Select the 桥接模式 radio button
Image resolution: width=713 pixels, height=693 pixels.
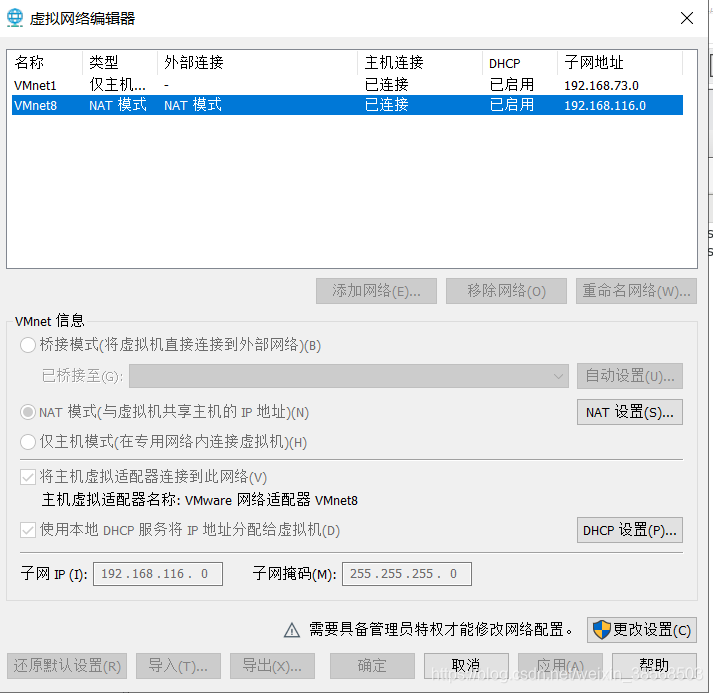(28, 345)
